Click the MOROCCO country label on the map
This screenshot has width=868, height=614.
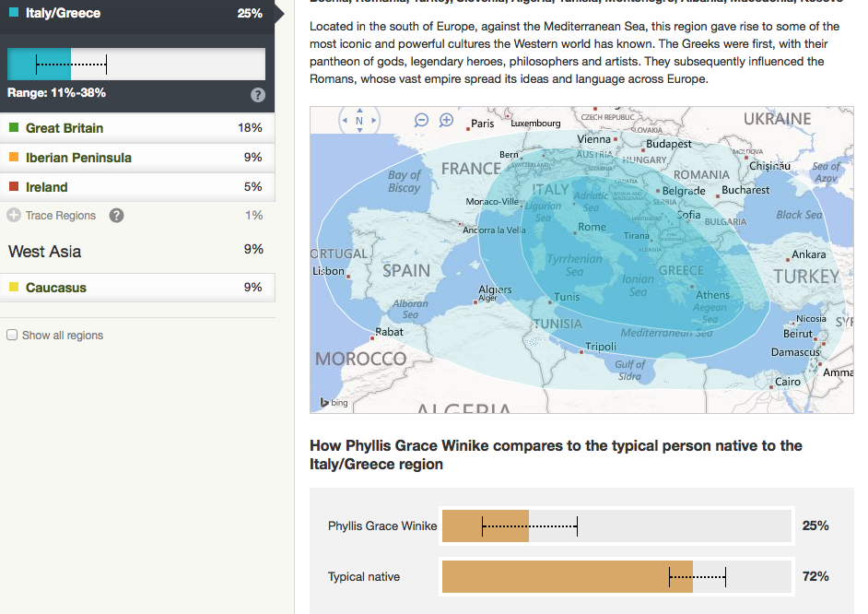(x=361, y=359)
